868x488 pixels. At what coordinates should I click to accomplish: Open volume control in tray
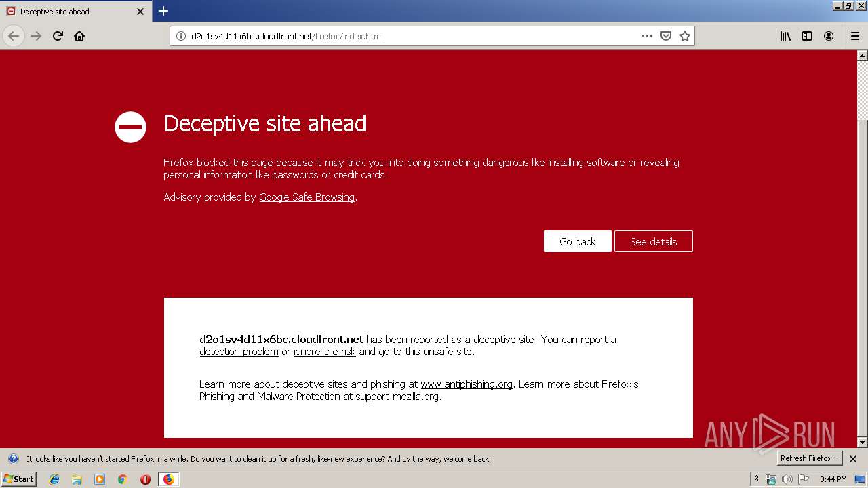787,479
